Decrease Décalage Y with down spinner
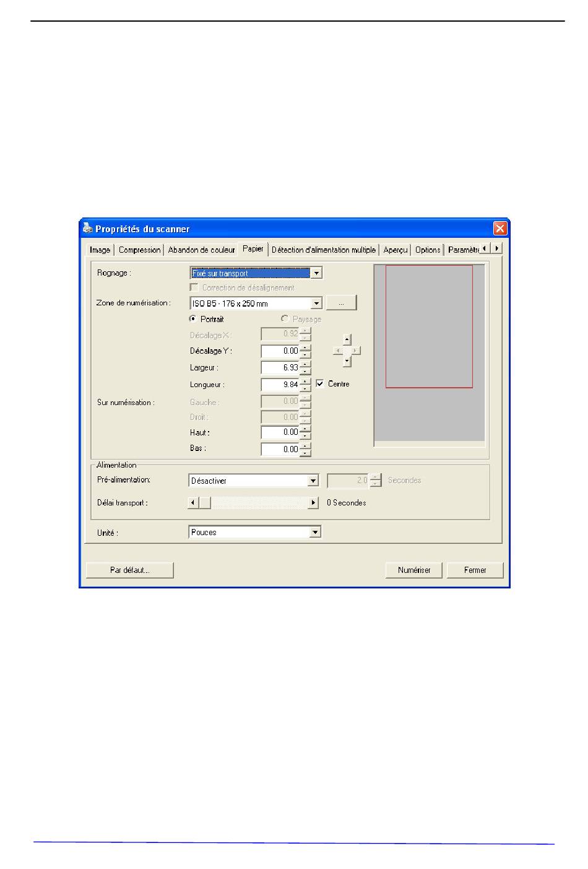The image size is (588, 869). click(x=305, y=354)
